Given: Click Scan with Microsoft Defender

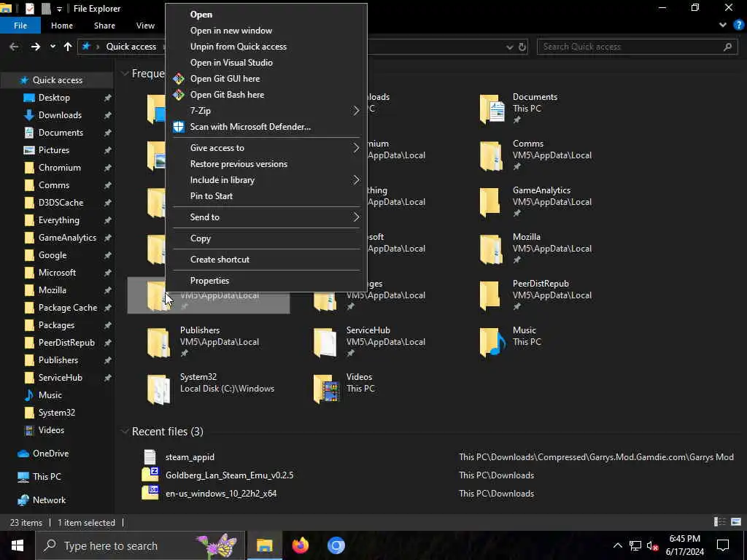Looking at the screenshot, I should pyautogui.click(x=250, y=127).
